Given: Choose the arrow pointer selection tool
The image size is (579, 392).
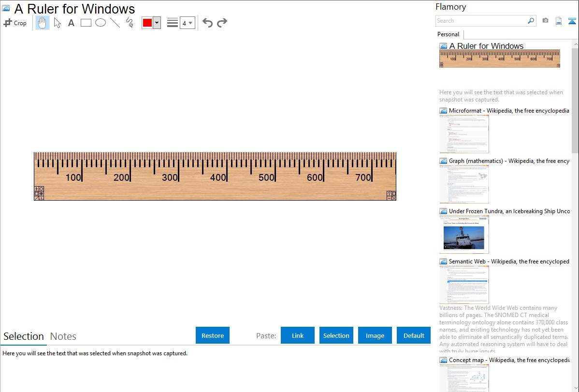Looking at the screenshot, I should (57, 23).
